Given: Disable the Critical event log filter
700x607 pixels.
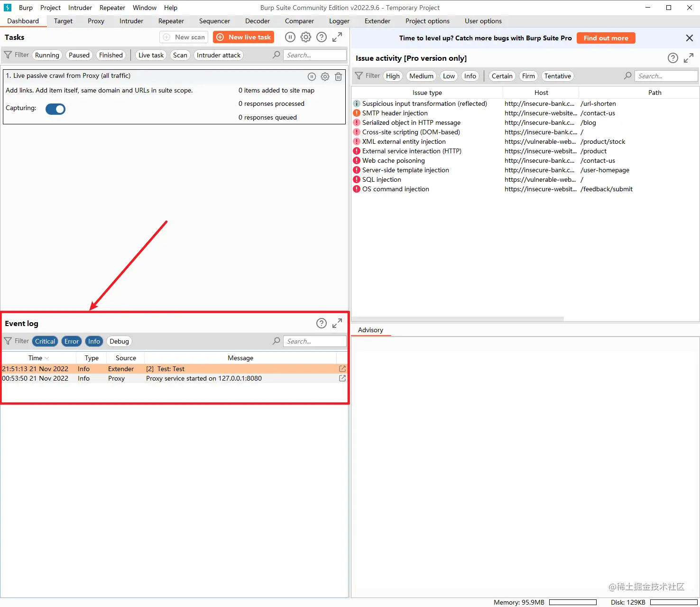Looking at the screenshot, I should coord(45,341).
